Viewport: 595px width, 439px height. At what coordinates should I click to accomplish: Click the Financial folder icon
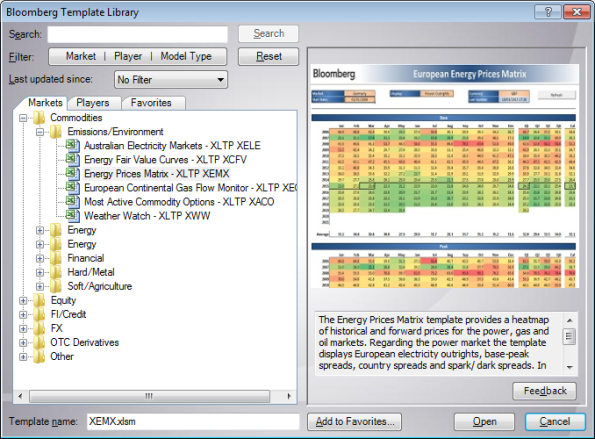tap(56, 258)
